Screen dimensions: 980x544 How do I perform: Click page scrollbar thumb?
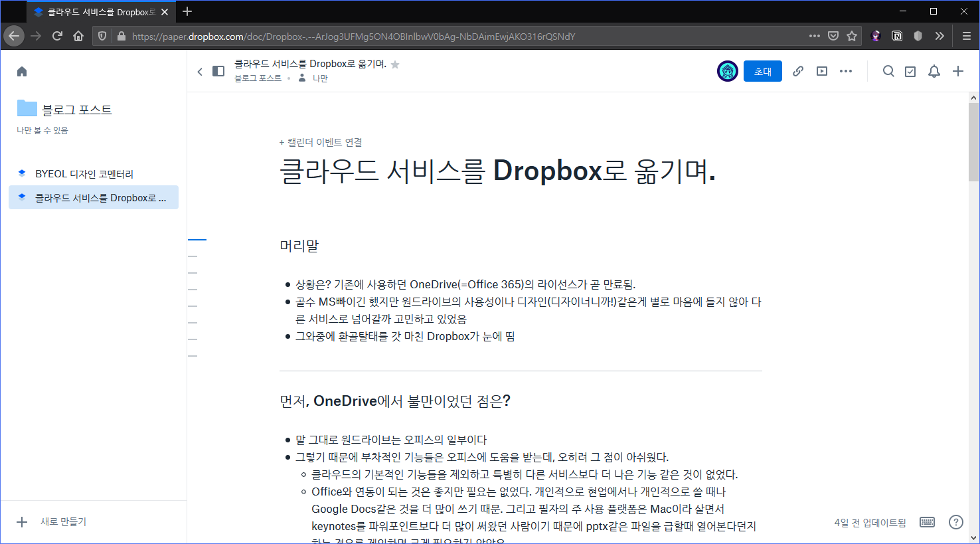[974, 141]
